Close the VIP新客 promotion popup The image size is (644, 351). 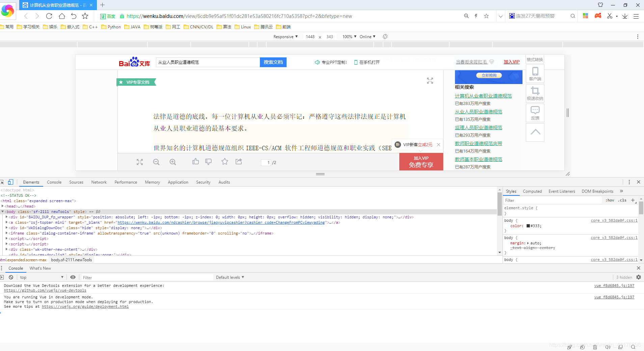438,144
